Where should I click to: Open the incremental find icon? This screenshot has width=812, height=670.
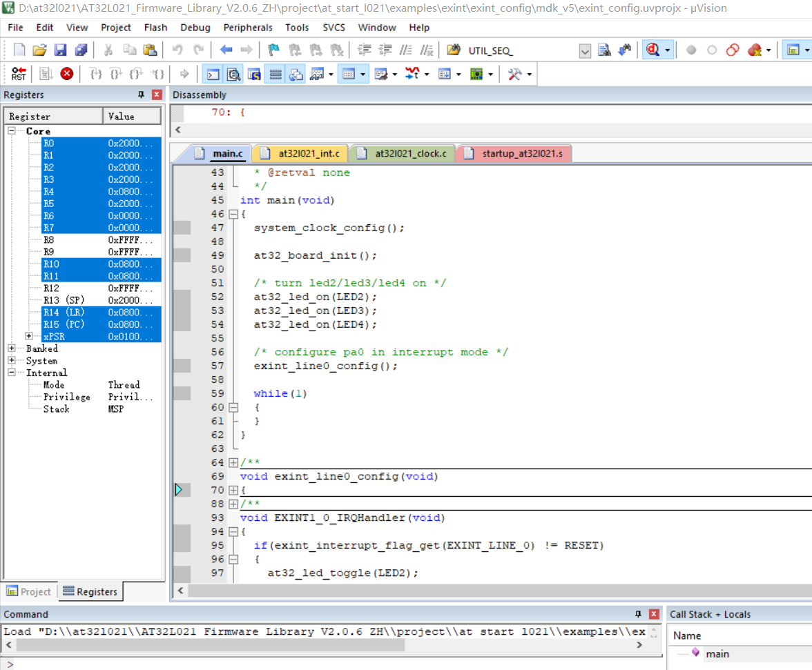[625, 50]
